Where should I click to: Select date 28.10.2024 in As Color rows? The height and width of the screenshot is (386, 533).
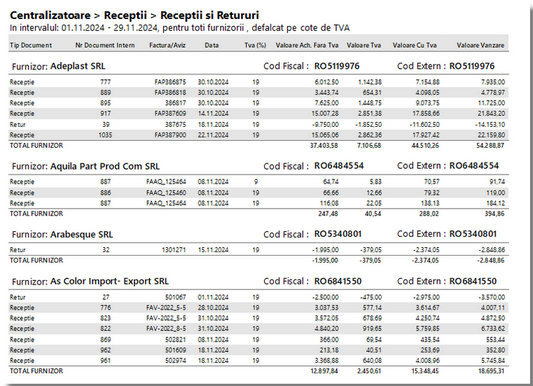tap(213, 308)
